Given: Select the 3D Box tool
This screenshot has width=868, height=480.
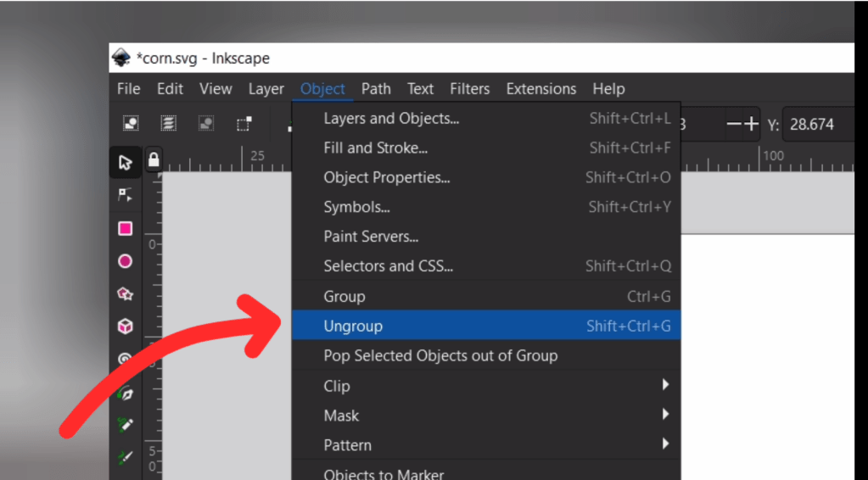Looking at the screenshot, I should [125, 327].
